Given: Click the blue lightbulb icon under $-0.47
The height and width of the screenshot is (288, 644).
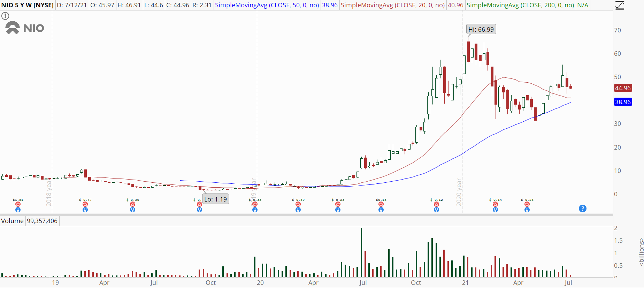Looking at the screenshot, I should (85, 210).
